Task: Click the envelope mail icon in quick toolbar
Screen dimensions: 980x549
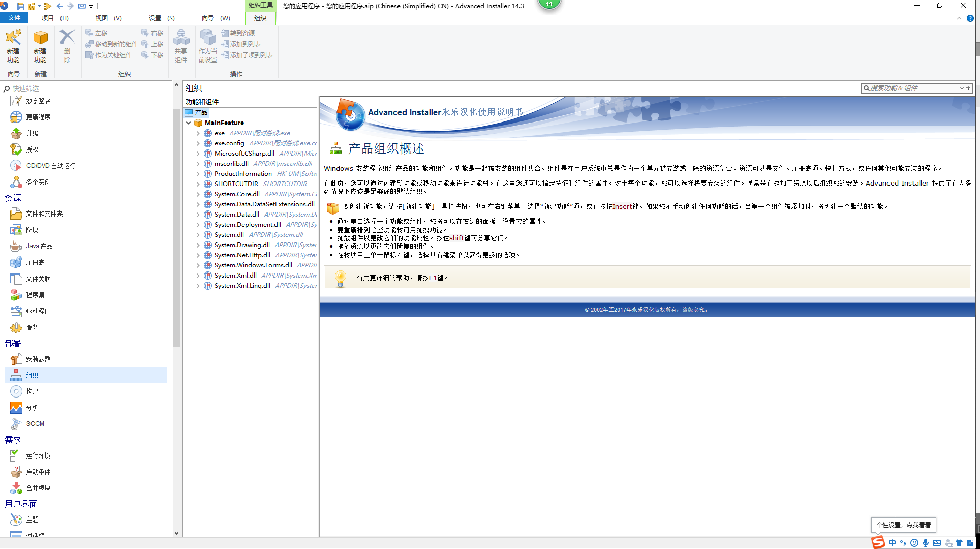Action: pyautogui.click(x=82, y=6)
